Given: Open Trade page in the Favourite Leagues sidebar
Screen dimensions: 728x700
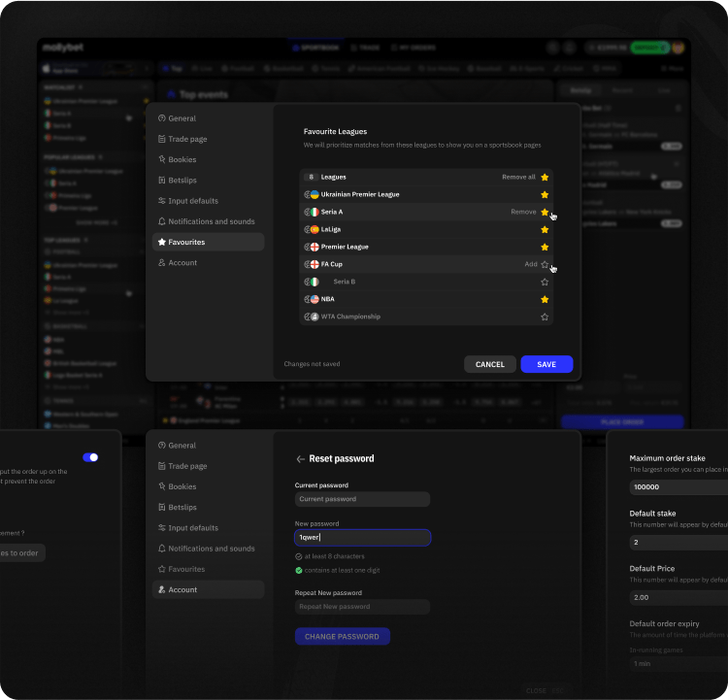Looking at the screenshot, I should [x=187, y=139].
